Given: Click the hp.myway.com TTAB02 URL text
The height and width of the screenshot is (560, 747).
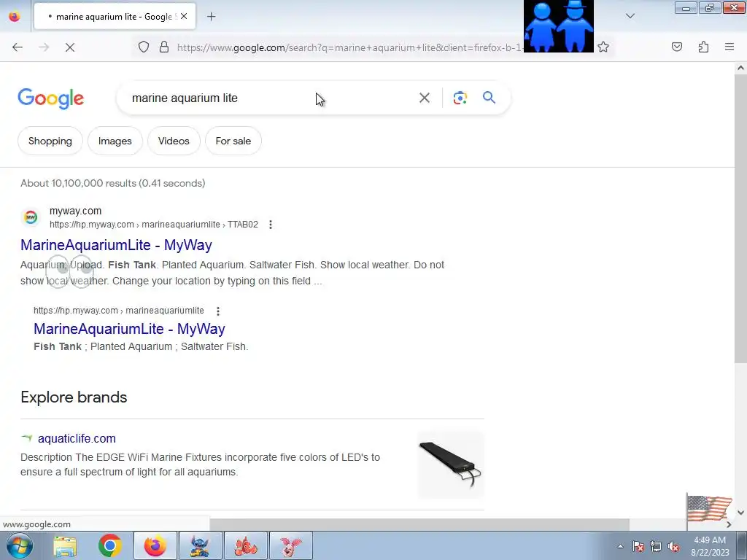Looking at the screenshot, I should click(x=154, y=225).
